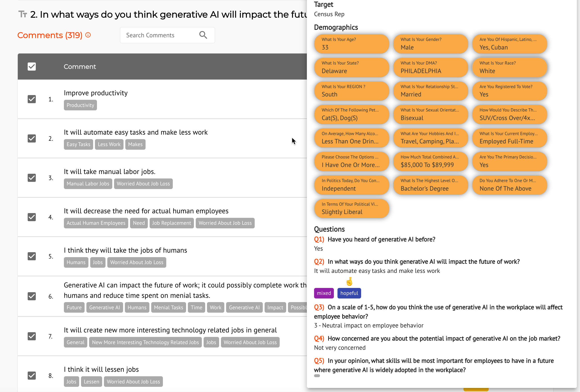The image size is (580, 392).
Task: Click the text-type icon before question 2
Action: tap(23, 14)
